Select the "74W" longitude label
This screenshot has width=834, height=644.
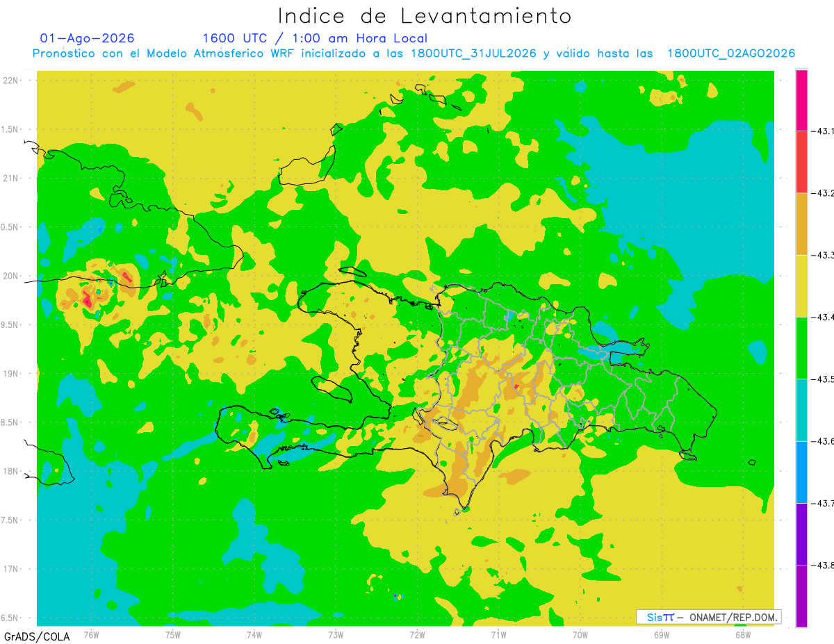coord(254,634)
